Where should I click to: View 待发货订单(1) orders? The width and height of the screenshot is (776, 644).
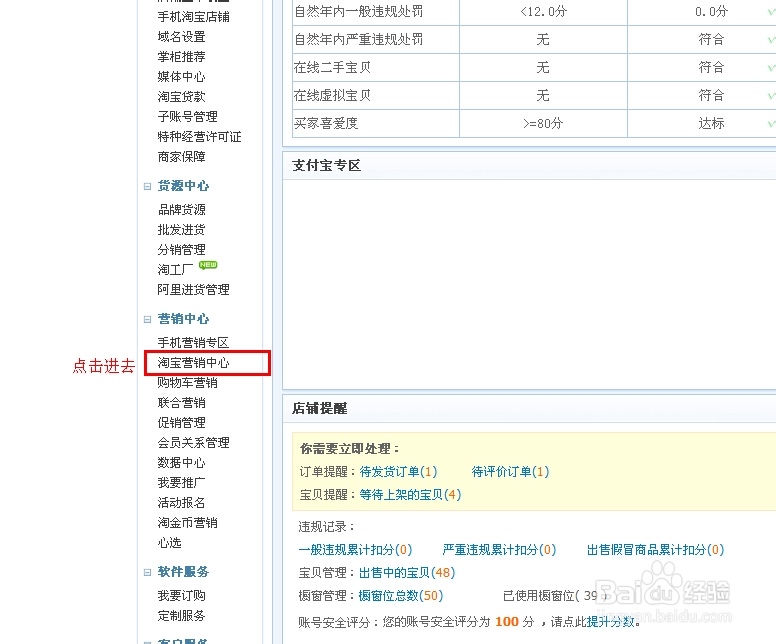click(x=398, y=472)
